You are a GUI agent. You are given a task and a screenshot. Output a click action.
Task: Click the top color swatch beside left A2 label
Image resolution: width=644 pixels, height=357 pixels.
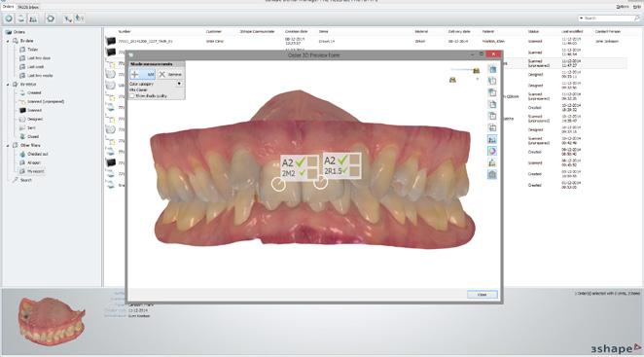(x=312, y=161)
